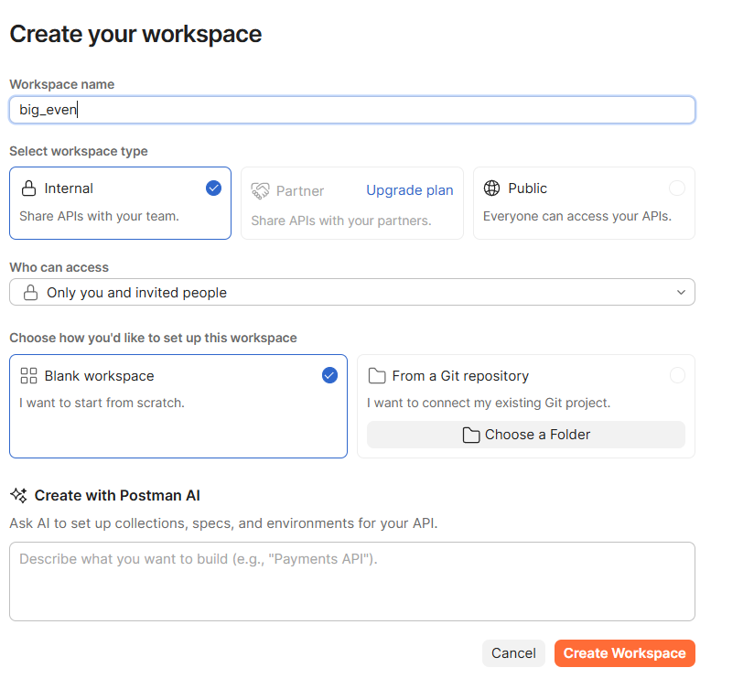The image size is (754, 700).
Task: Click the globe icon next to Public
Action: click(x=491, y=188)
